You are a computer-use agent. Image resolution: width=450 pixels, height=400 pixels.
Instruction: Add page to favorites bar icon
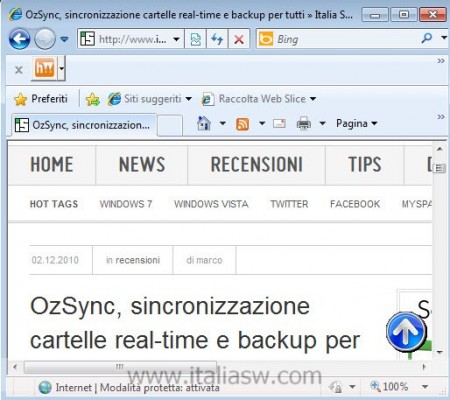[93, 99]
